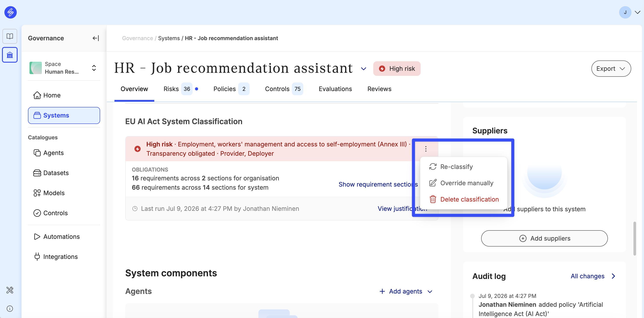Image resolution: width=644 pixels, height=318 pixels.
Task: Click the app logo at top left
Action: pyautogui.click(x=11, y=12)
